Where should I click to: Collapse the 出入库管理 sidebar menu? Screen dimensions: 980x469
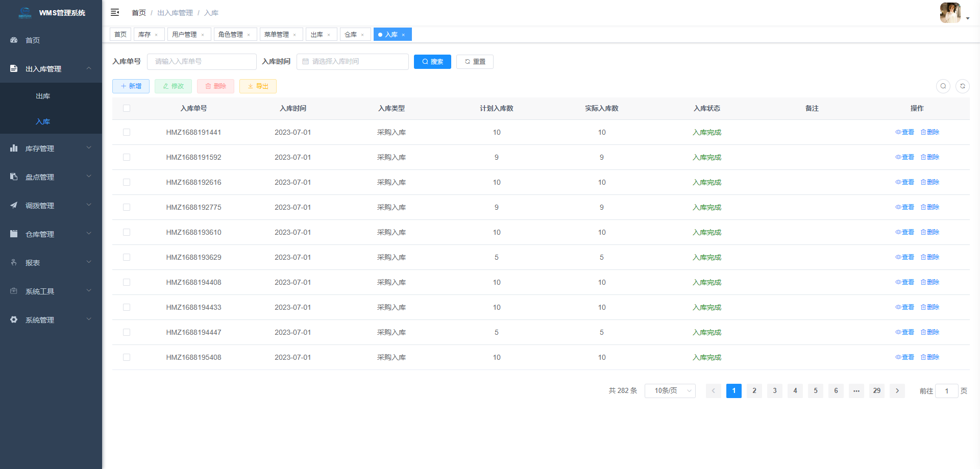[x=51, y=69]
